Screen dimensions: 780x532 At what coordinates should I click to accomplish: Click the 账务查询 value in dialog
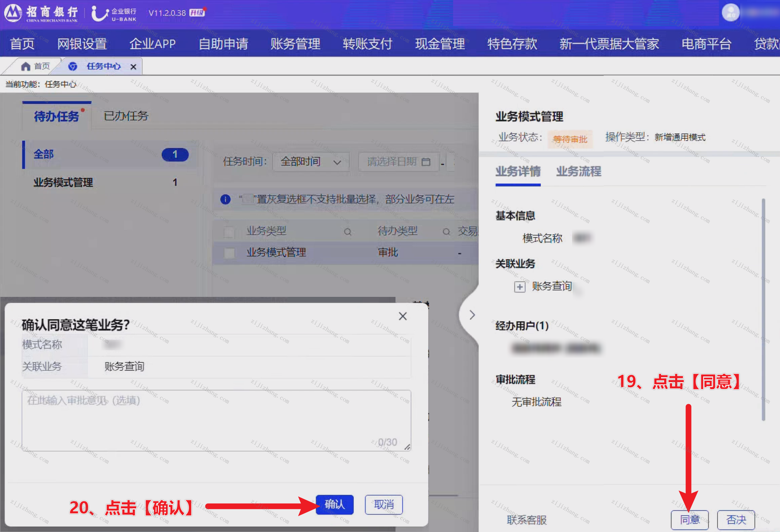(x=124, y=367)
